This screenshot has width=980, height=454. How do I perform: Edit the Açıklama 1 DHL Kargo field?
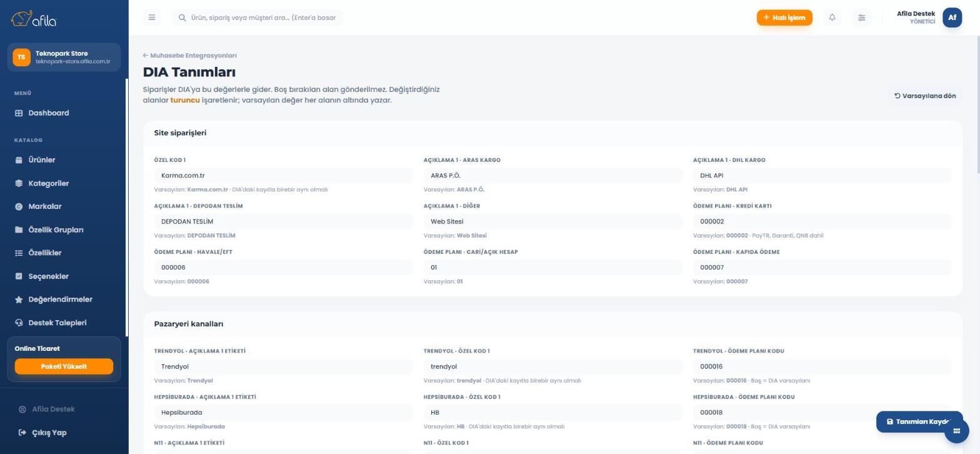click(822, 176)
